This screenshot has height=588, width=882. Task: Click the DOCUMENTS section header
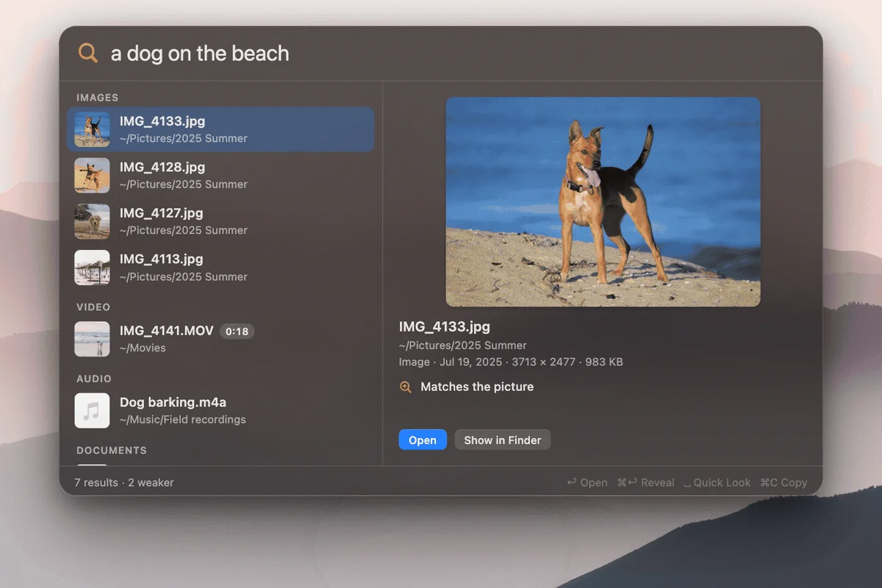[x=112, y=450]
